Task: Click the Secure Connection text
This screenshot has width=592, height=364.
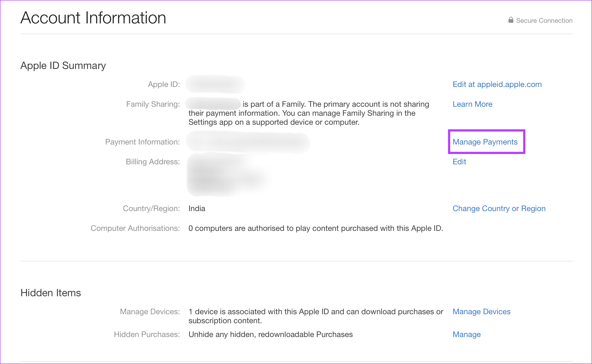Action: tap(544, 20)
